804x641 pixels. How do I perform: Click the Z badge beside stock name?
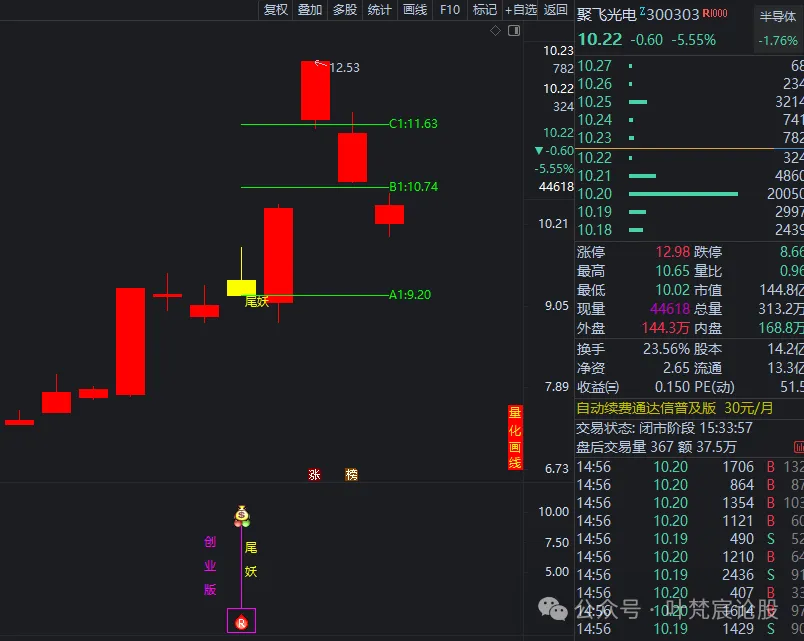(641, 12)
